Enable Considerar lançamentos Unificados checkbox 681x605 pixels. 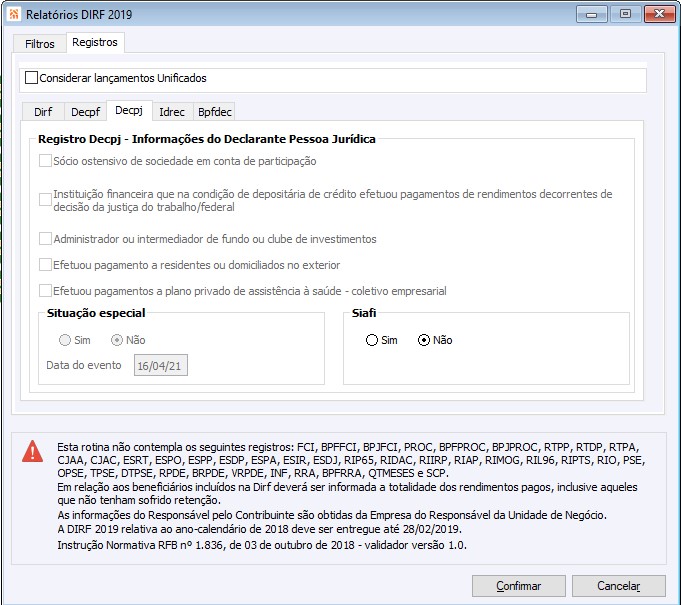[31, 78]
